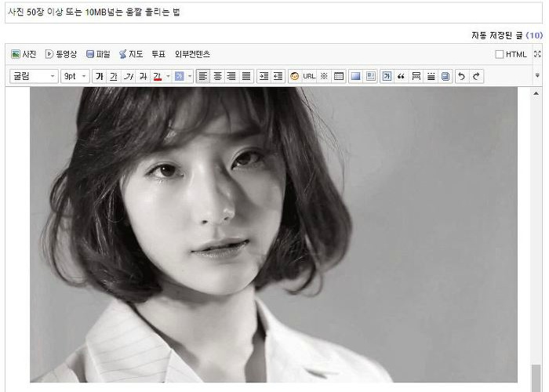The width and height of the screenshot is (549, 392).
Task: Open the 9pt font size dropdown
Action: click(x=75, y=76)
